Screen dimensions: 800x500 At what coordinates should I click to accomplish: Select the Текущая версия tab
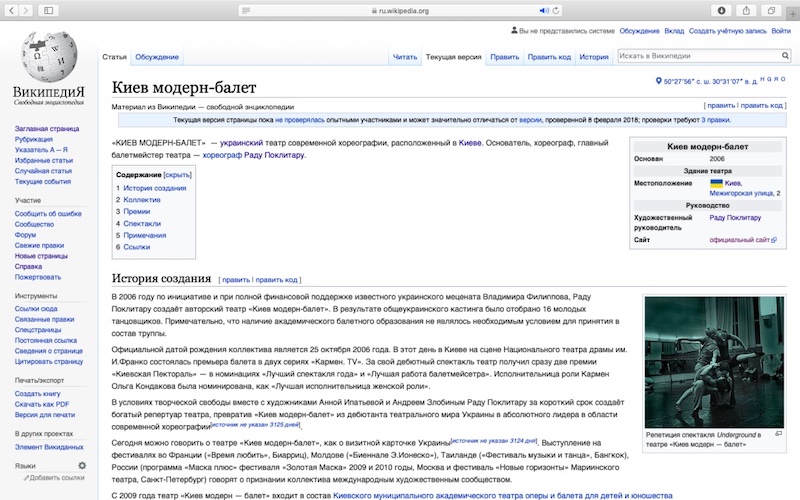click(x=454, y=57)
